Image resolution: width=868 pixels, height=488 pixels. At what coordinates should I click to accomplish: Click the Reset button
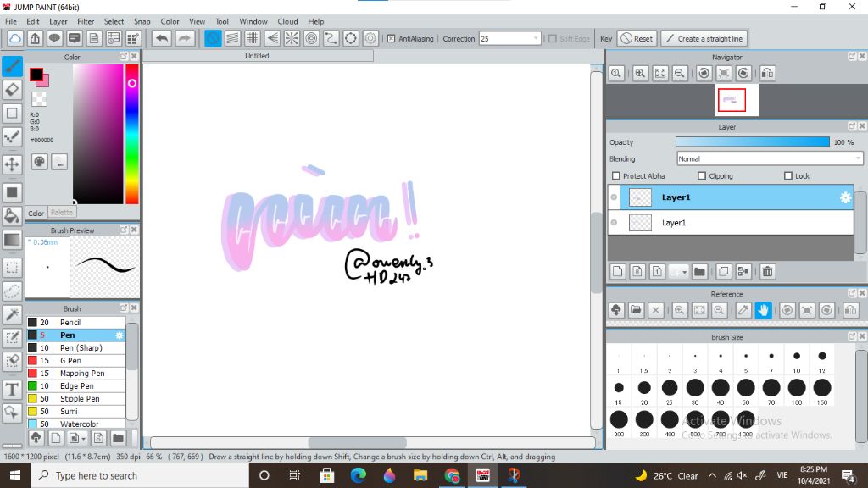637,39
